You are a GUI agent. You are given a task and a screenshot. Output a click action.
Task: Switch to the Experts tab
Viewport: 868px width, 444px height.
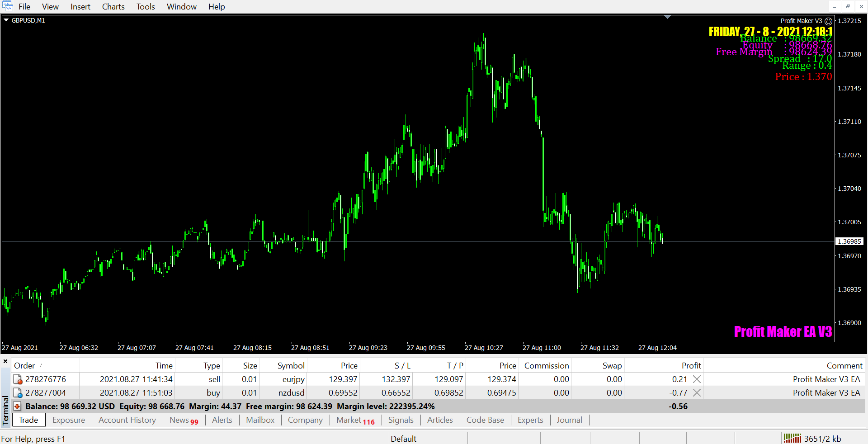click(x=530, y=420)
